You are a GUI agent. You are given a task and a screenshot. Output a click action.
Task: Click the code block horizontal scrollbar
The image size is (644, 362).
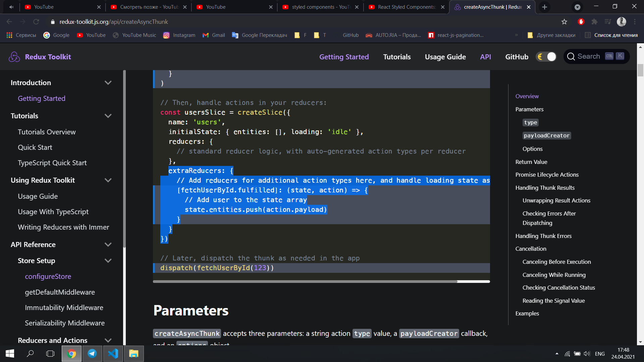click(305, 282)
